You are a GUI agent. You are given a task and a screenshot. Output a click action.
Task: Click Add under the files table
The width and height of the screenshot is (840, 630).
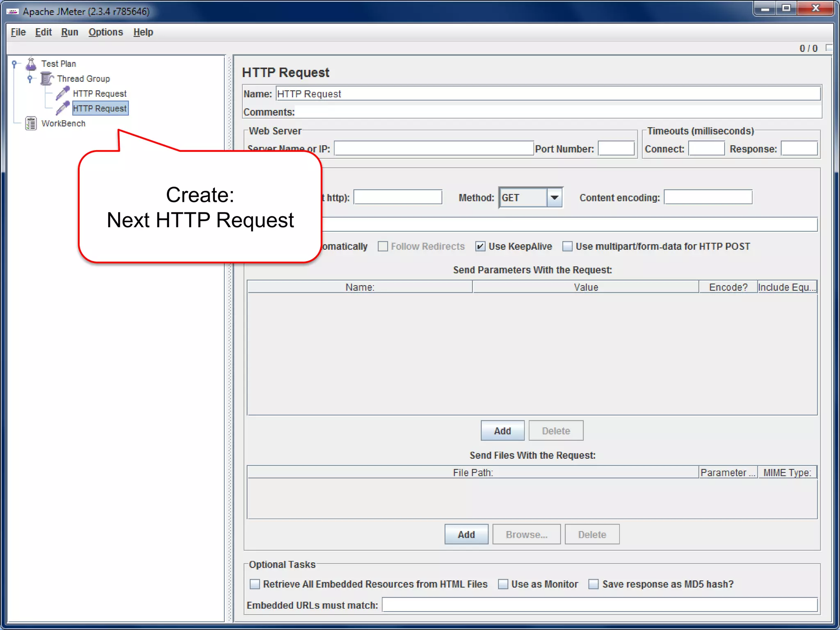pos(466,534)
